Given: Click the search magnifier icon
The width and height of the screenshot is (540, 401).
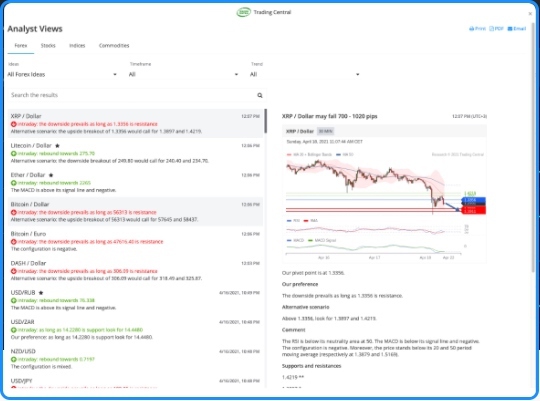Looking at the screenshot, I should click(x=260, y=95).
